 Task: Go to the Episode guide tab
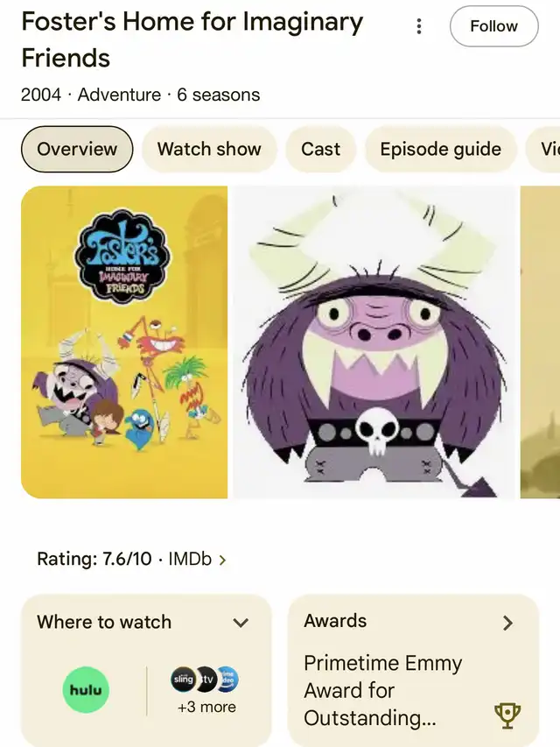tap(440, 149)
